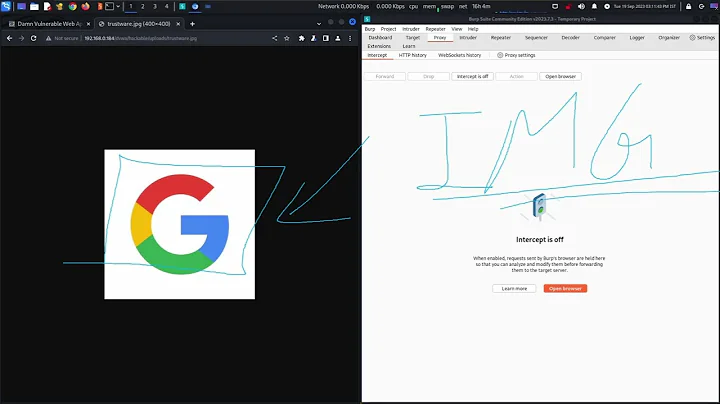Switch to the Extensions tab

[379, 46]
